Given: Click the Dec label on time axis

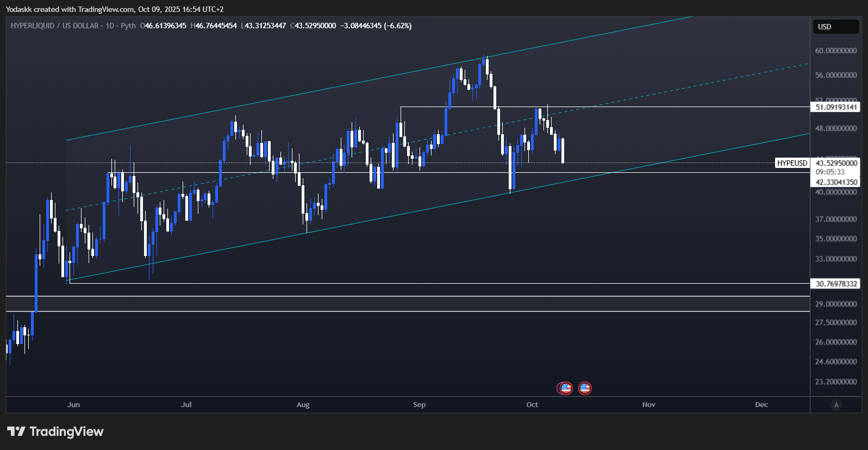Looking at the screenshot, I should click(x=761, y=405).
